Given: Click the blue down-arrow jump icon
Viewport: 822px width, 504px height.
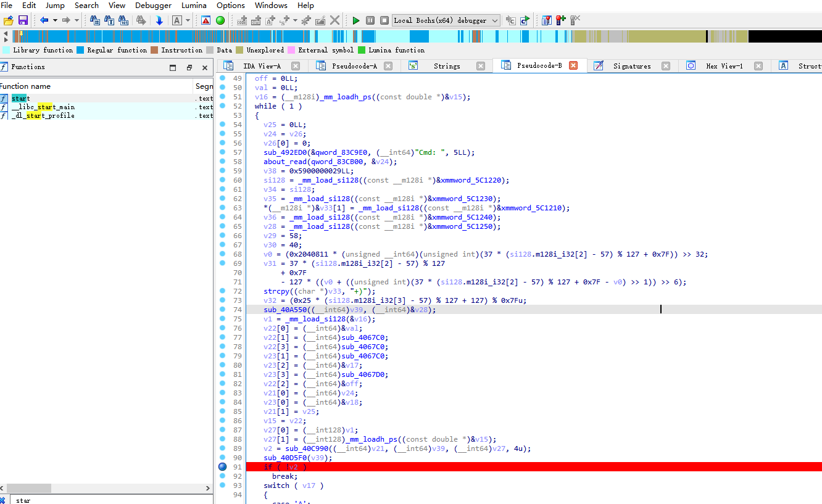Looking at the screenshot, I should (159, 20).
